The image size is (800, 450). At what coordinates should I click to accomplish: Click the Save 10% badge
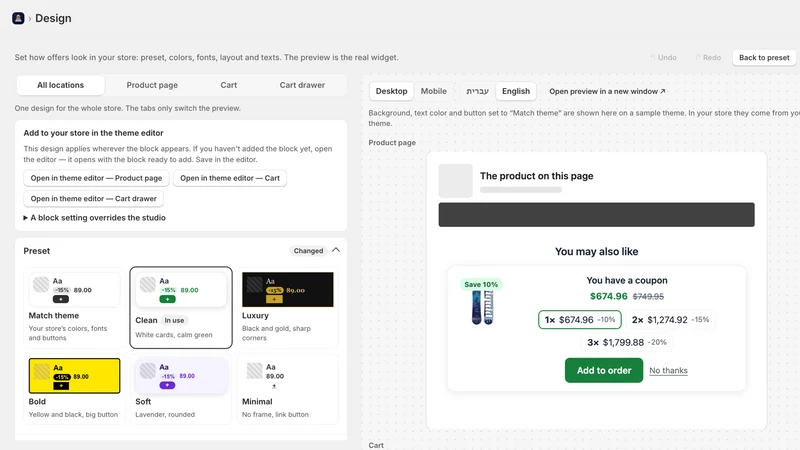coord(481,285)
